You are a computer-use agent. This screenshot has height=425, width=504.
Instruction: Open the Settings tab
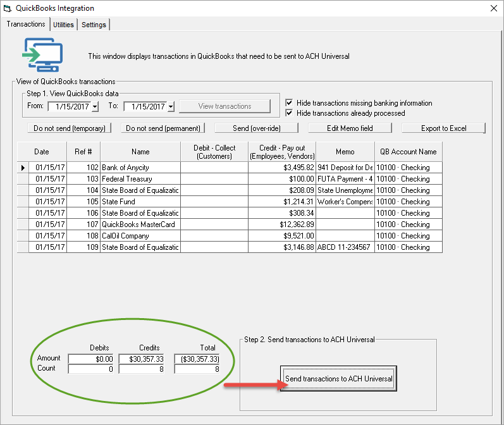coord(94,25)
